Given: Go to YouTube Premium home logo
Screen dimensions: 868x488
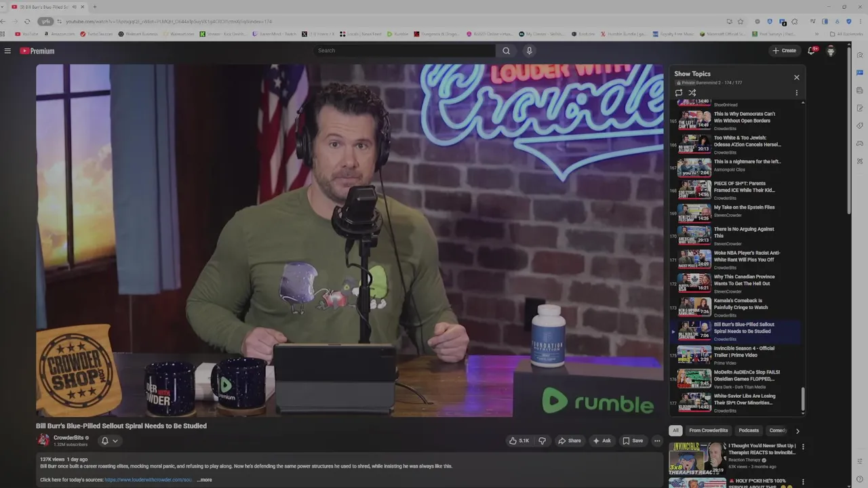Looking at the screenshot, I should (37, 51).
